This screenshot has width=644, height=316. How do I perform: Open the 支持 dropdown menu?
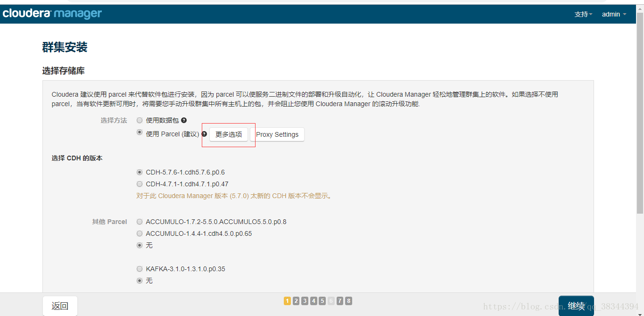584,14
